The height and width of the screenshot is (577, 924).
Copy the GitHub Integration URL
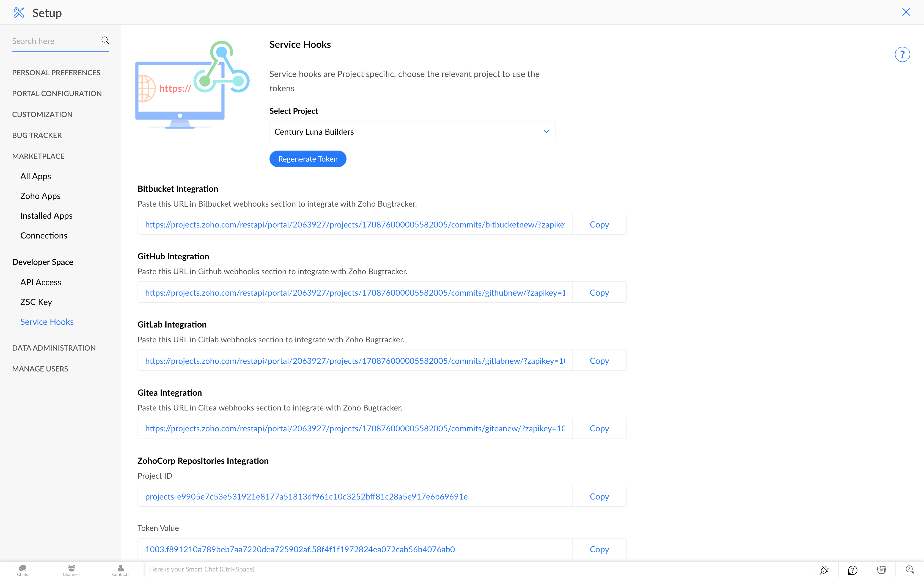[599, 292]
